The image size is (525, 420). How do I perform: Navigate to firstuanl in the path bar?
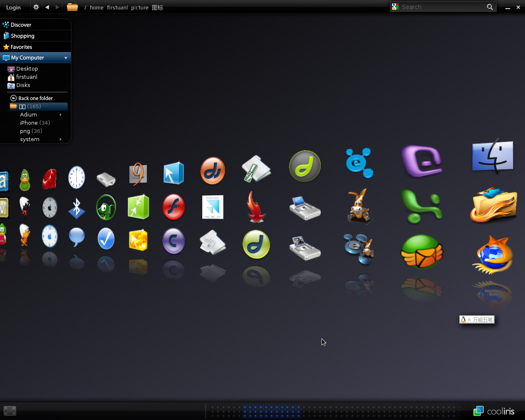pos(117,7)
